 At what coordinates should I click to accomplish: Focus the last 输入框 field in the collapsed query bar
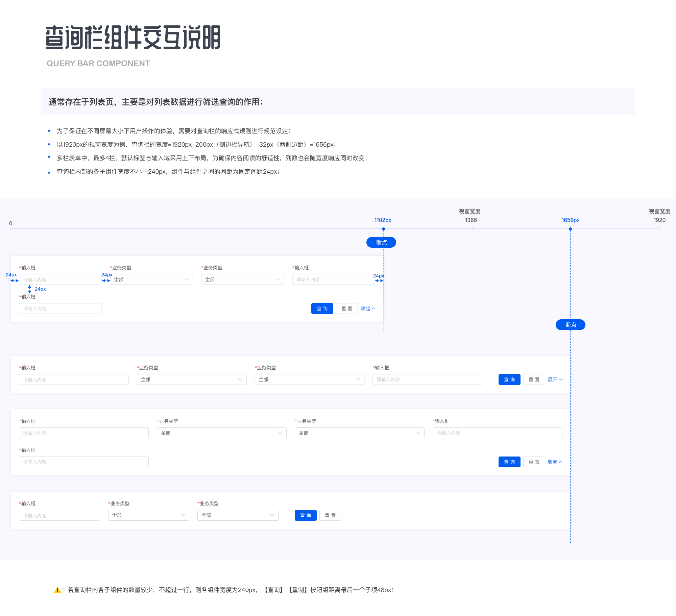427,379
